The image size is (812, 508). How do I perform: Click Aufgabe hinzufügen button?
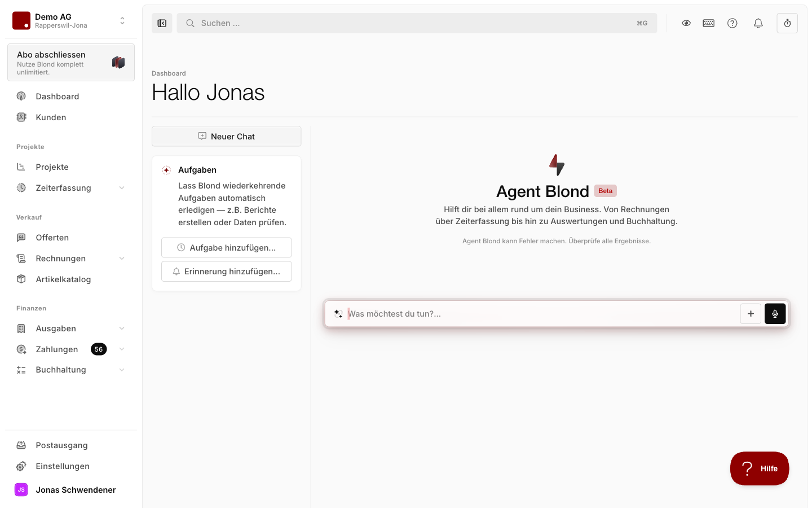pyautogui.click(x=227, y=248)
